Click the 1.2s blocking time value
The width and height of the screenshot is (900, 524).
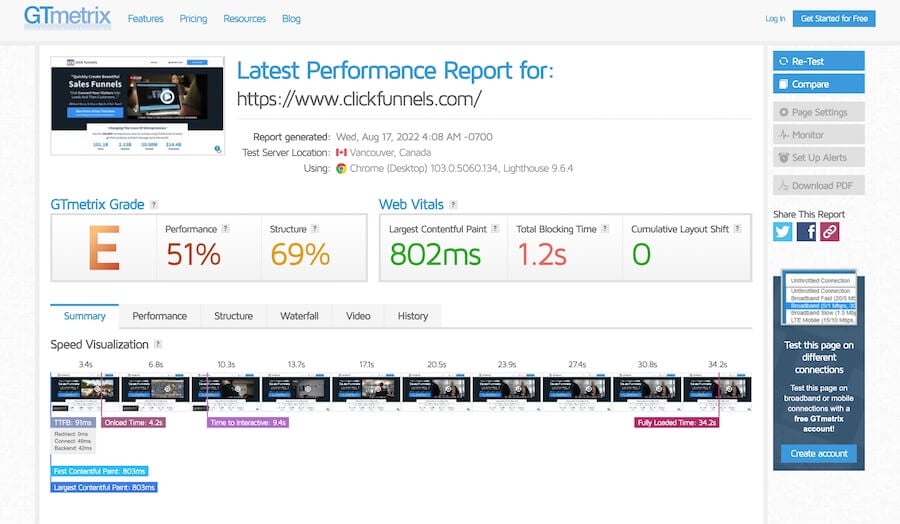coord(542,254)
